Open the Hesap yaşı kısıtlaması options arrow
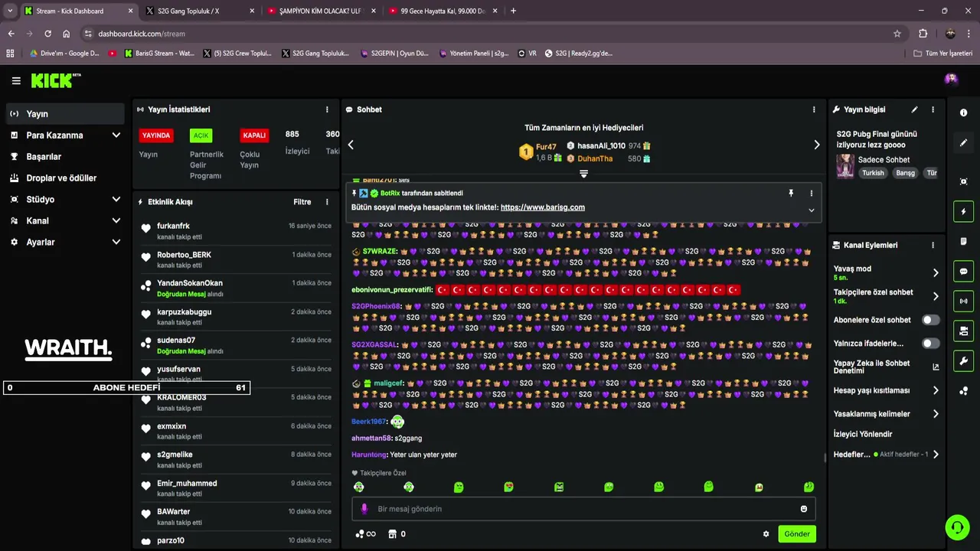This screenshot has width=980, height=551. pyautogui.click(x=936, y=390)
